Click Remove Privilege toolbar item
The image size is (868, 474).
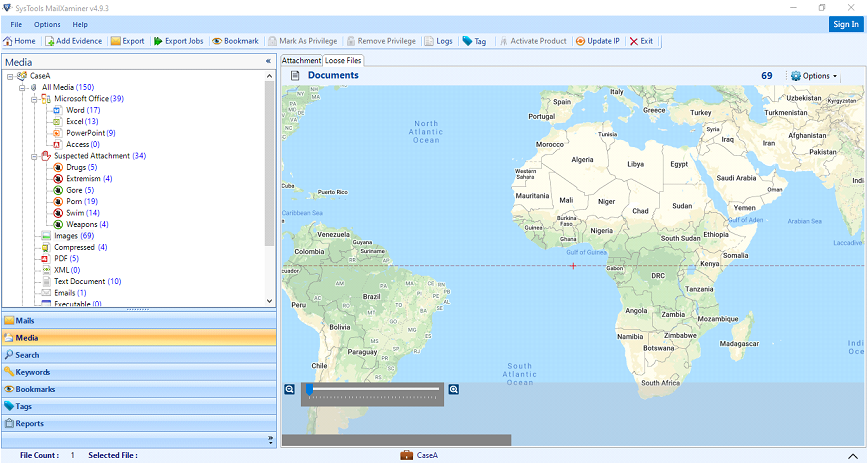pos(381,41)
